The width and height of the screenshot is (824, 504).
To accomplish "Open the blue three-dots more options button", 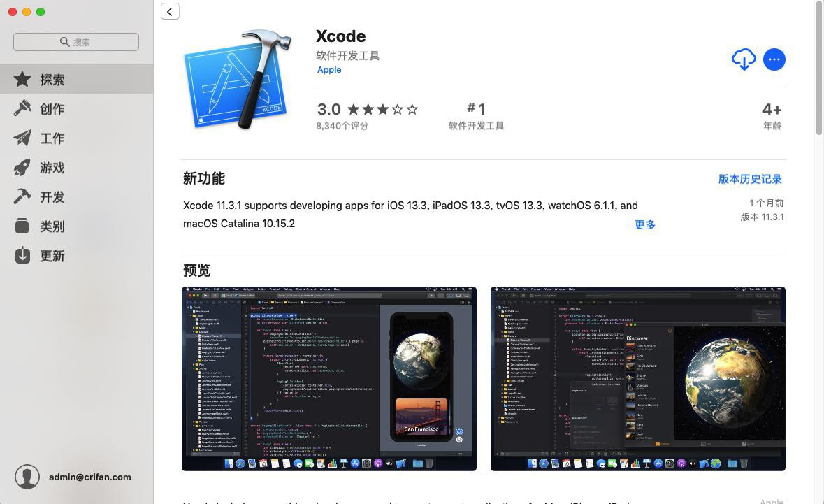I will pyautogui.click(x=774, y=59).
